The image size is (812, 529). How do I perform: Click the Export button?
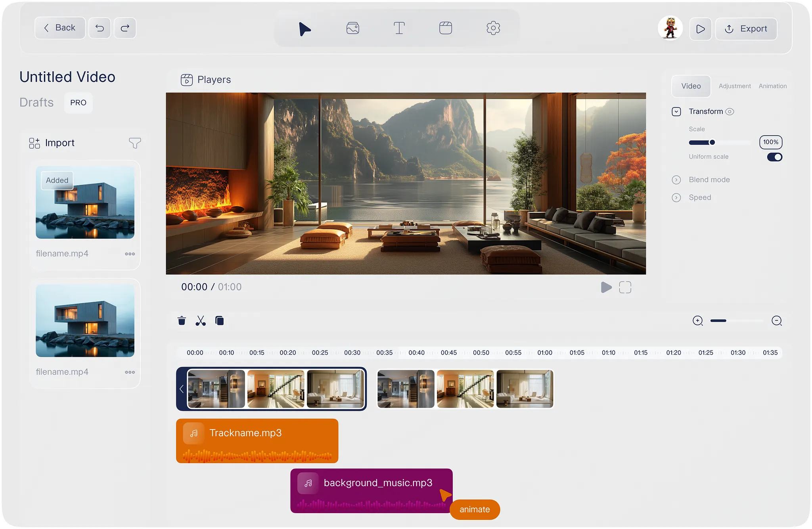tap(746, 29)
